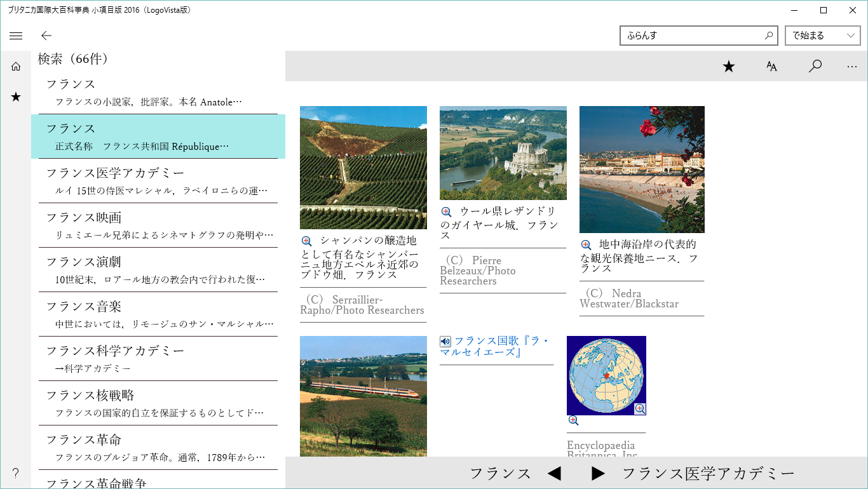Open favorites from left sidebar star
Image resolution: width=868 pixels, height=489 pixels.
(16, 97)
